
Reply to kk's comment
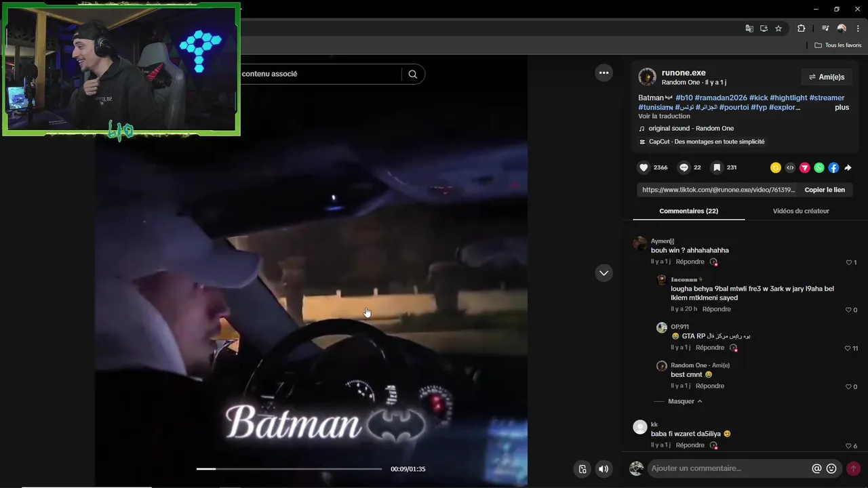click(x=690, y=445)
